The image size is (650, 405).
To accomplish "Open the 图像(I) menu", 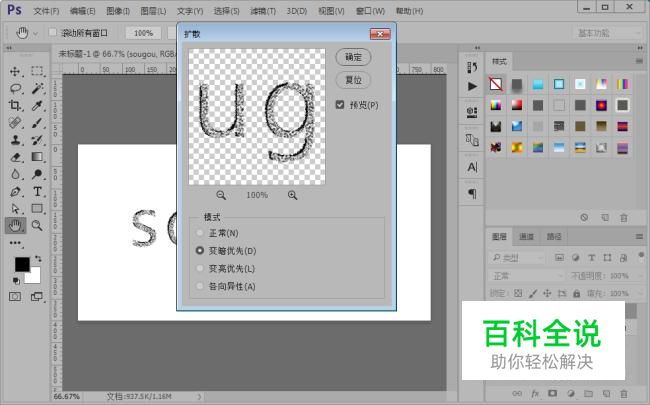I will pos(118,11).
